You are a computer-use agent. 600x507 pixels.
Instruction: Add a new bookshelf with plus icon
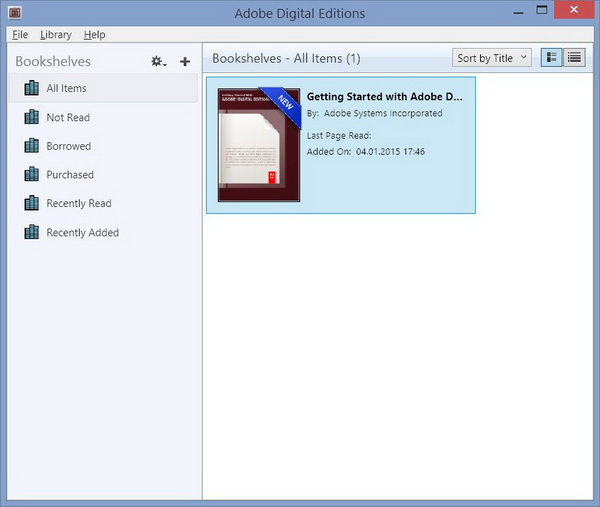coord(185,61)
